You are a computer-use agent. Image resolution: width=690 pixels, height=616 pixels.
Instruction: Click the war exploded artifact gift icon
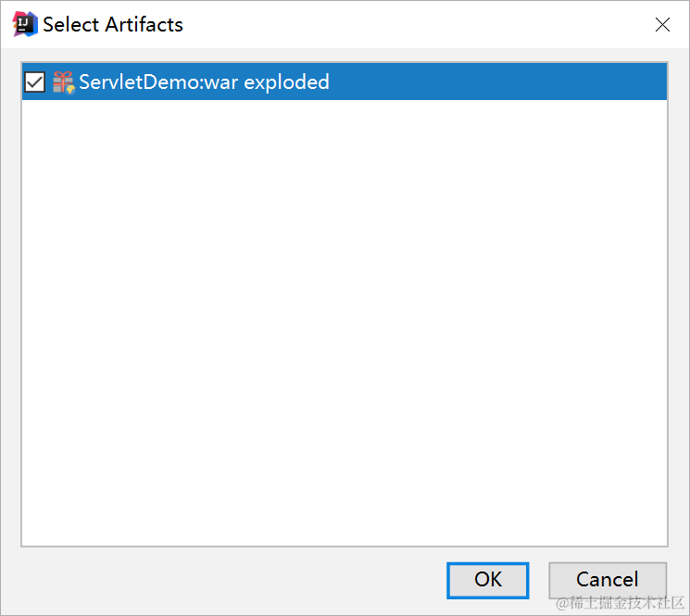63,82
